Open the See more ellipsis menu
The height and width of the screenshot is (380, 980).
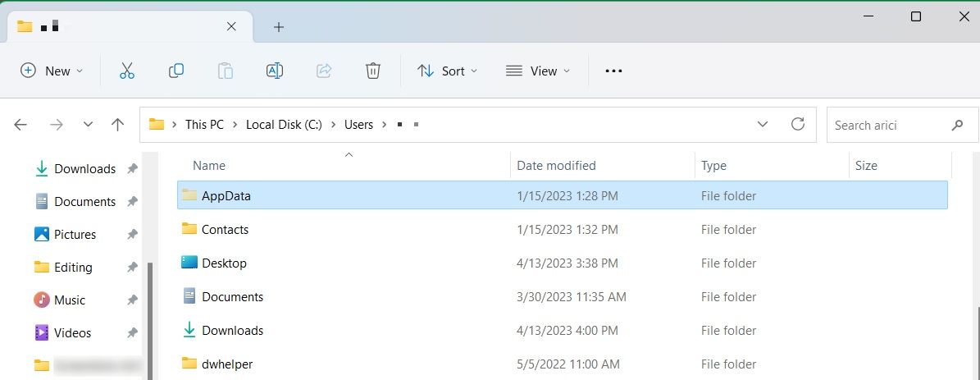[613, 71]
